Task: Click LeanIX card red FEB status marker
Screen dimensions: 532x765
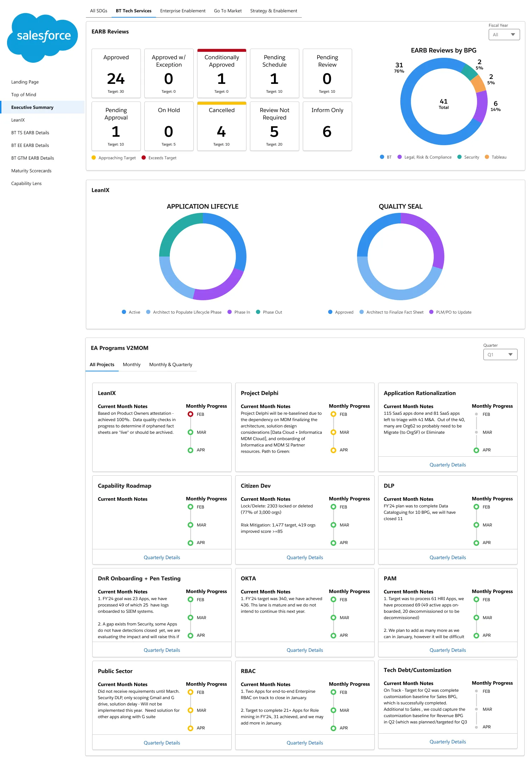Action: 190,414
